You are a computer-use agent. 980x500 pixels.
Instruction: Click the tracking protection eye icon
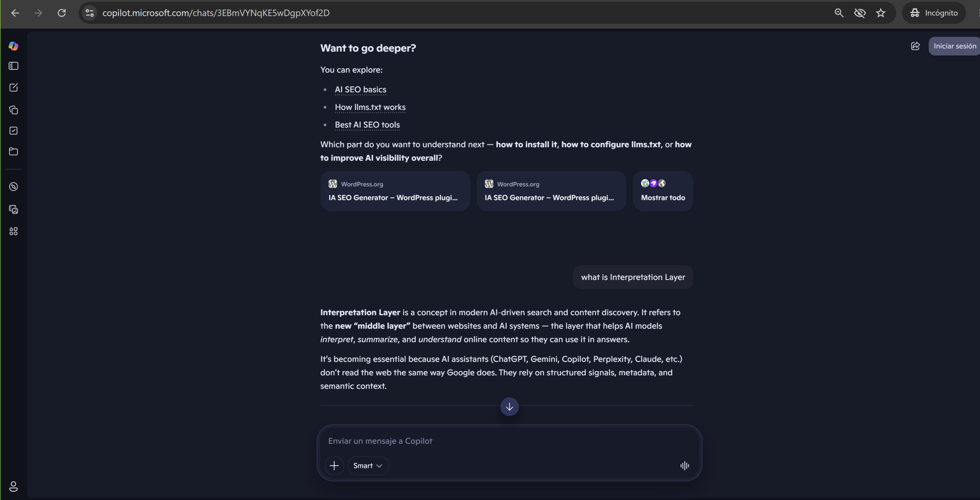point(860,13)
